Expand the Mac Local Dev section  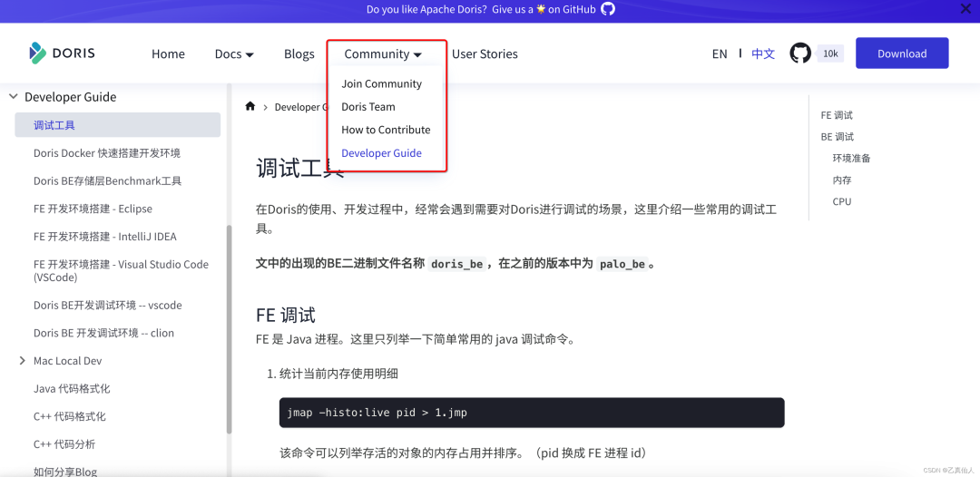point(23,361)
